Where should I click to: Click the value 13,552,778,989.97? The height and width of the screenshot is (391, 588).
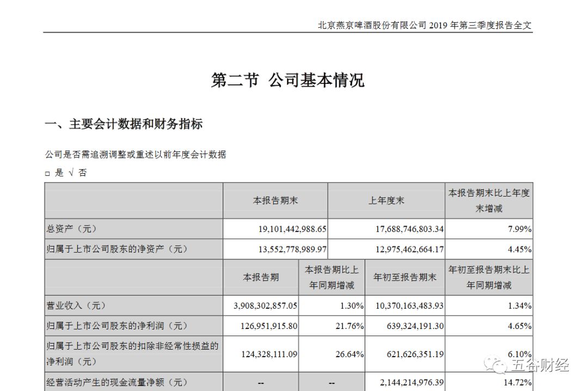pos(292,249)
